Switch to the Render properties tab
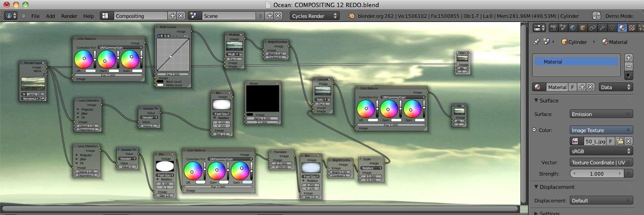The image size is (644, 215). (x=554, y=28)
